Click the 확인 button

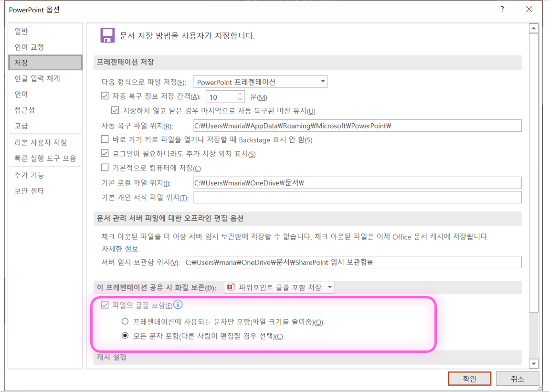tap(470, 379)
